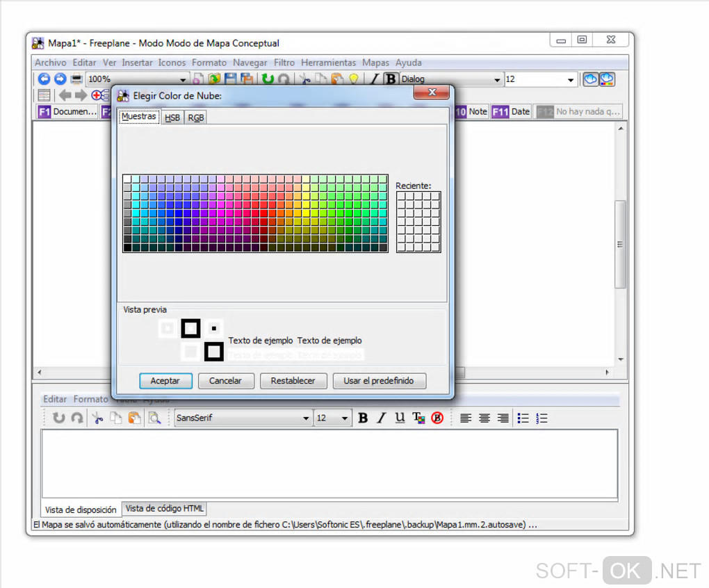709x588 pixels.
Task: Save the map with floppy disk icon
Action: tap(231, 79)
